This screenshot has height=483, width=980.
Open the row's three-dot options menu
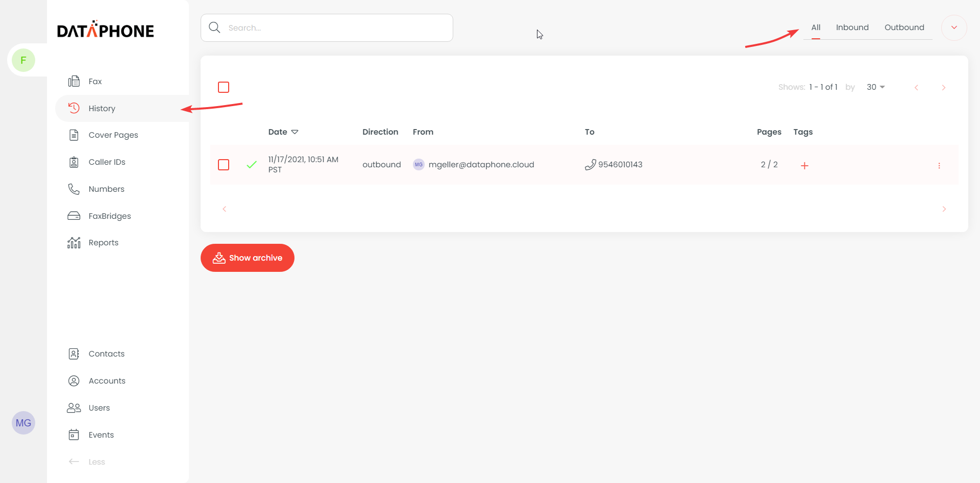point(939,166)
